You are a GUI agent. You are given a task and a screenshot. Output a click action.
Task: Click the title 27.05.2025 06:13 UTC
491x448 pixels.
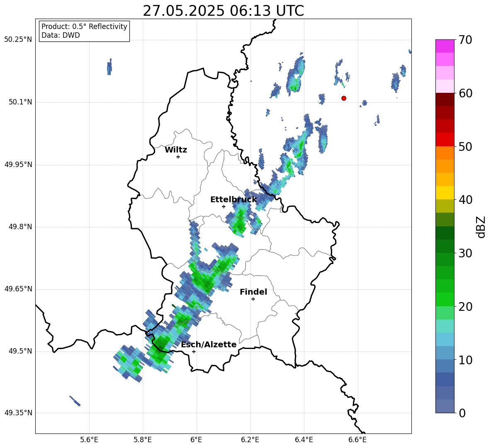[x=224, y=11]
